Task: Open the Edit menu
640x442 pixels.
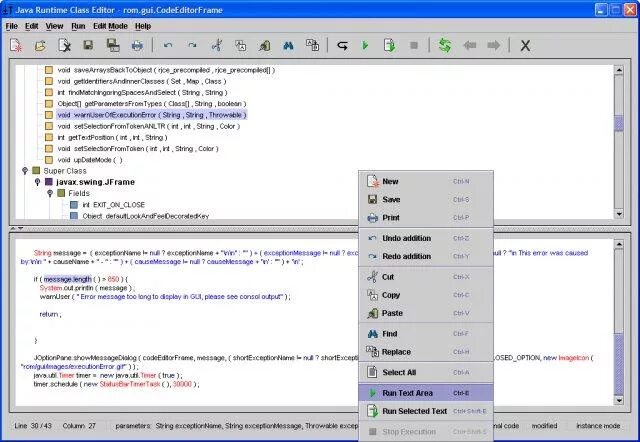Action: [x=31, y=26]
